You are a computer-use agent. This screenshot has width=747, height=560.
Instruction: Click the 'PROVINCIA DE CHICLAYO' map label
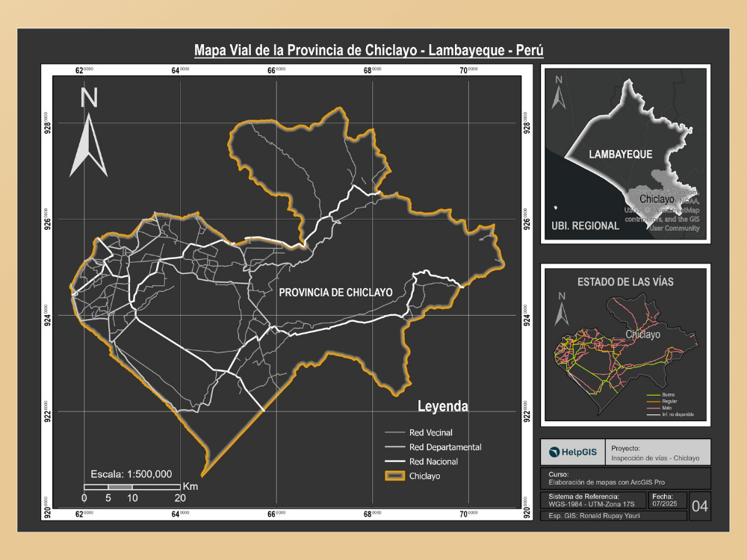click(336, 293)
